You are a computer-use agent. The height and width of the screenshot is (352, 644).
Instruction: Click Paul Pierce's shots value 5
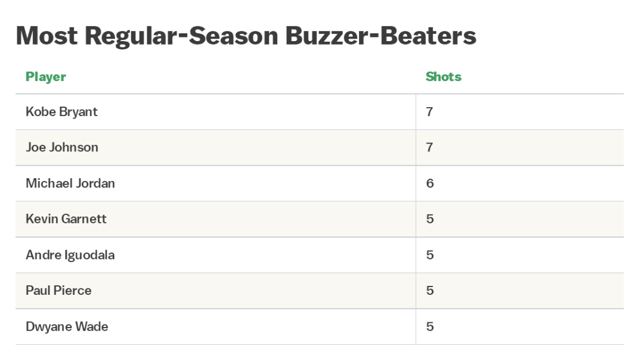429,291
